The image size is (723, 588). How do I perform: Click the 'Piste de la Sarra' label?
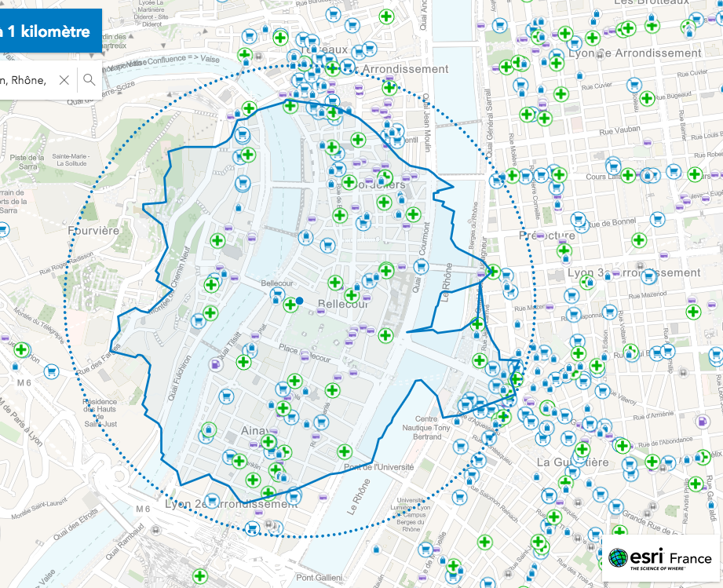pos(27,162)
